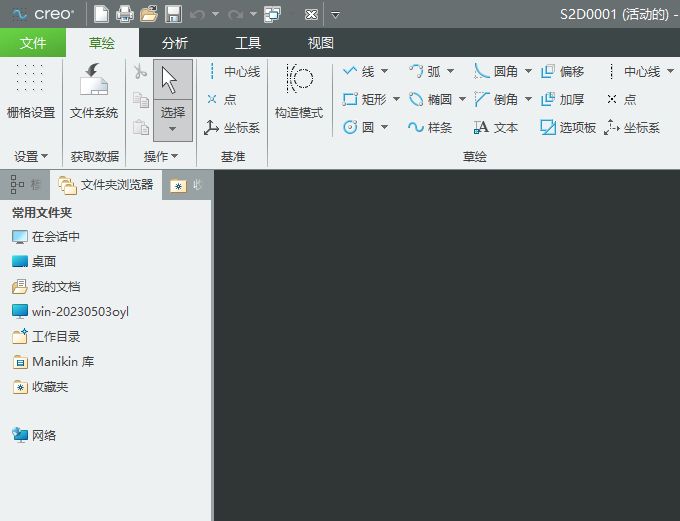
Task: Select the 圆角 fillet tool
Action: pyautogui.click(x=496, y=71)
